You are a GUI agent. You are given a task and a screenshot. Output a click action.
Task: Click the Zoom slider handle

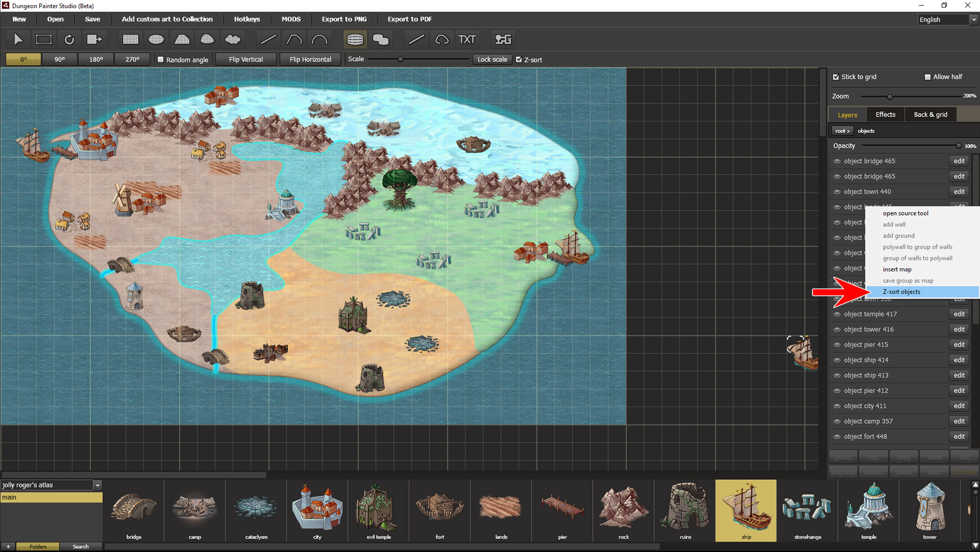[x=889, y=97]
